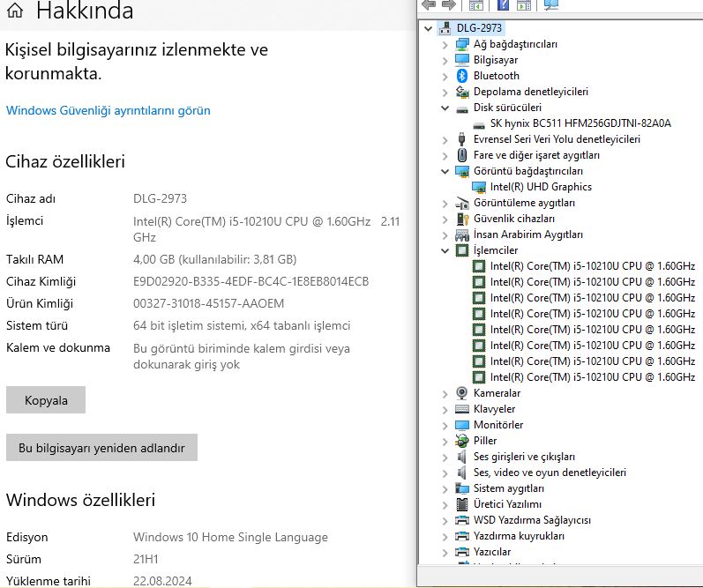This screenshot has height=588, width=703.
Task: Click the Evrensel Seri Veri Yolu USB icon
Action: (x=462, y=139)
